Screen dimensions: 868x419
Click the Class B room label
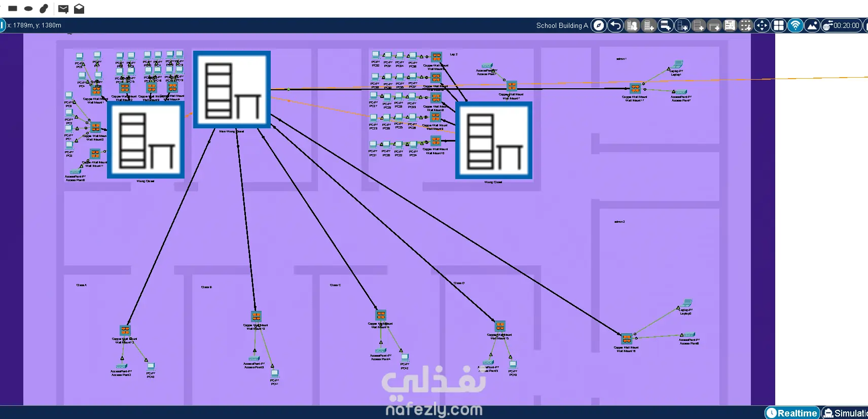click(x=206, y=287)
